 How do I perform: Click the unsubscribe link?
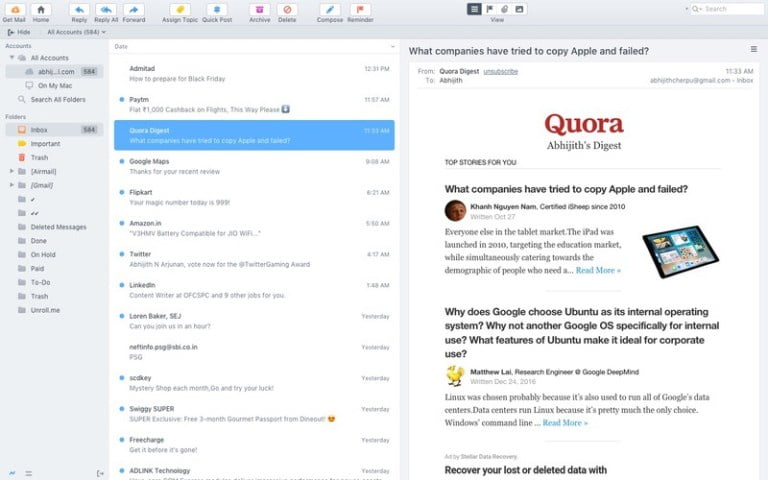point(500,72)
